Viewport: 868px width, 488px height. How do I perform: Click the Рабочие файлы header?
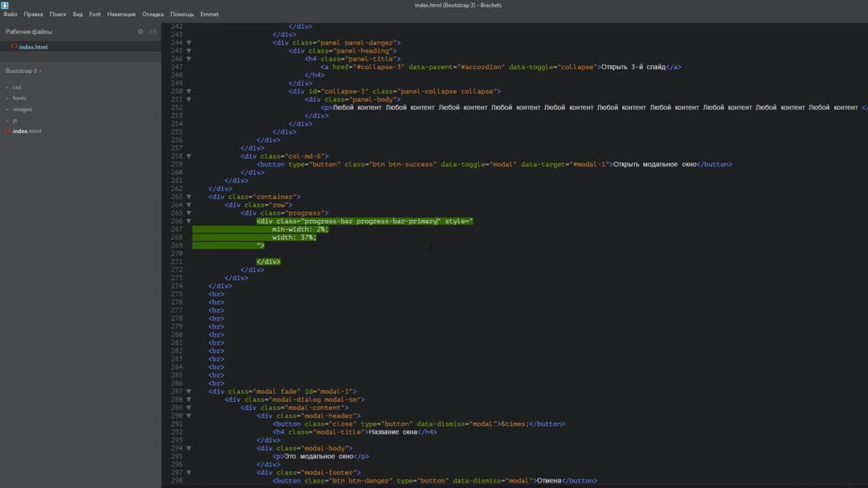pyautogui.click(x=29, y=32)
